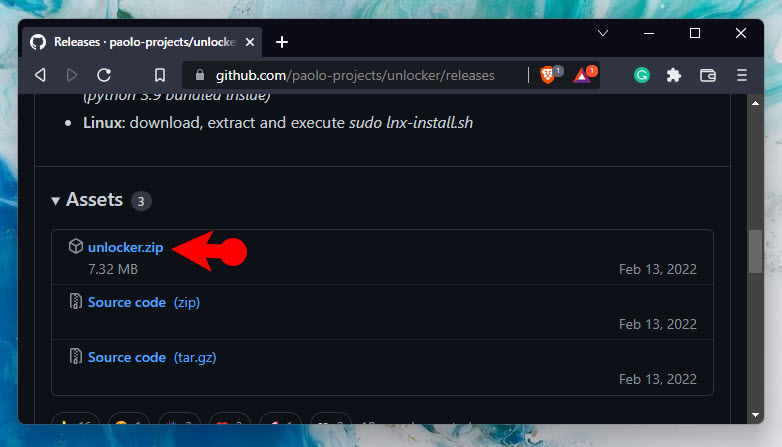Open Brave Rewards triangle icon
782x447 pixels.
(x=582, y=75)
